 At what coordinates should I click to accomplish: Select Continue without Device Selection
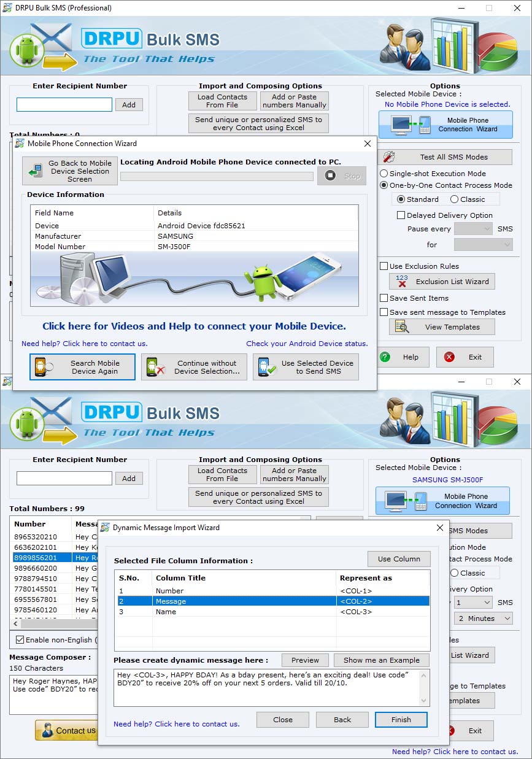coord(194,366)
